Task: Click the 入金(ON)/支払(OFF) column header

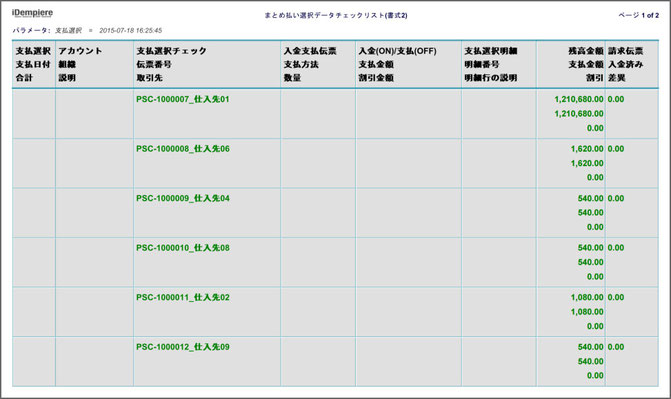Action: (398, 51)
